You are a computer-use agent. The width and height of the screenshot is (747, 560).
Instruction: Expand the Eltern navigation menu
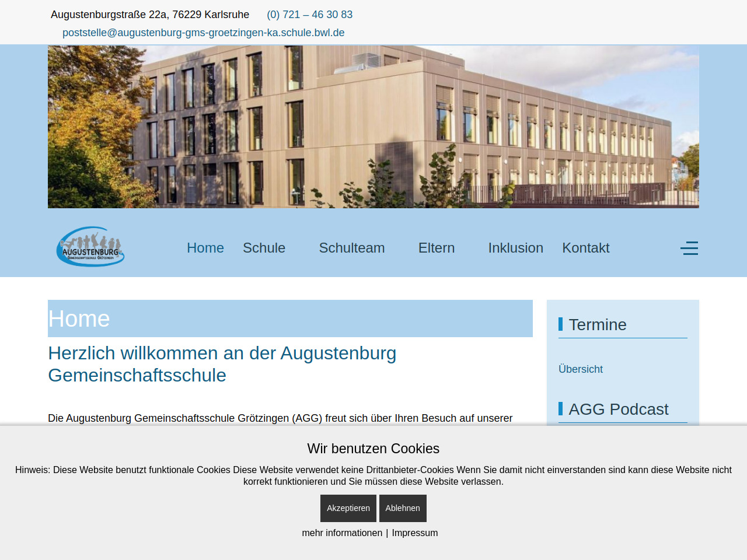point(436,248)
